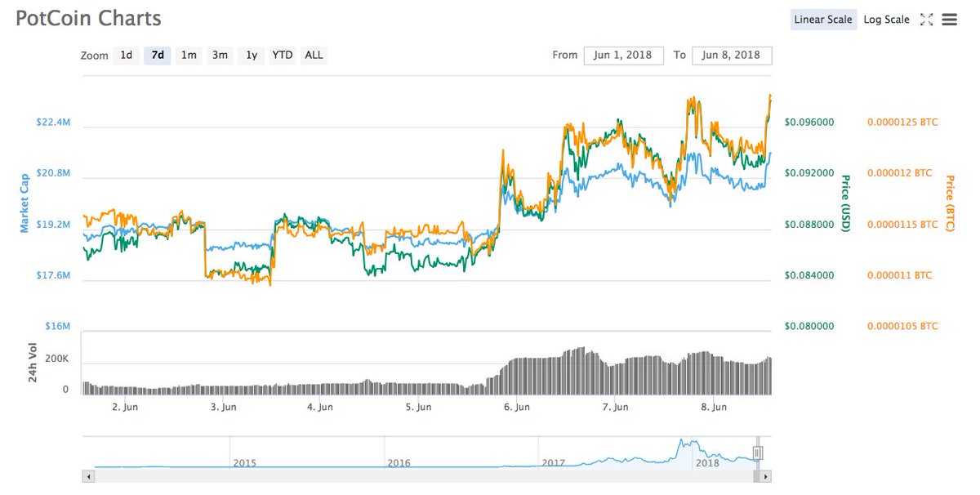Click the 3. Jun date axis label

pos(222,407)
